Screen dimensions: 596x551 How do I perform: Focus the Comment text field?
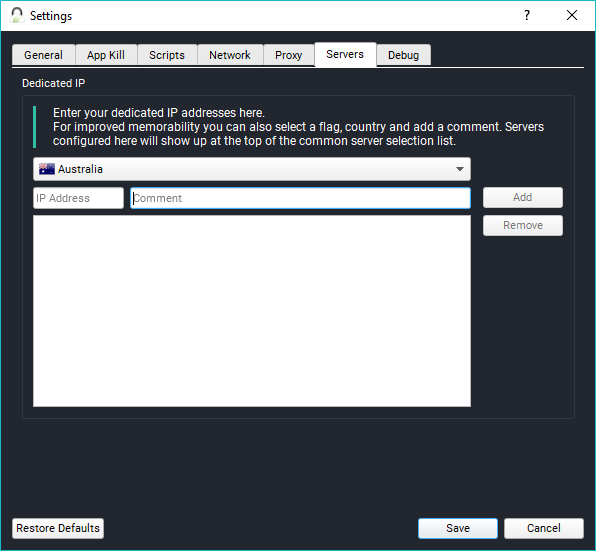point(300,198)
